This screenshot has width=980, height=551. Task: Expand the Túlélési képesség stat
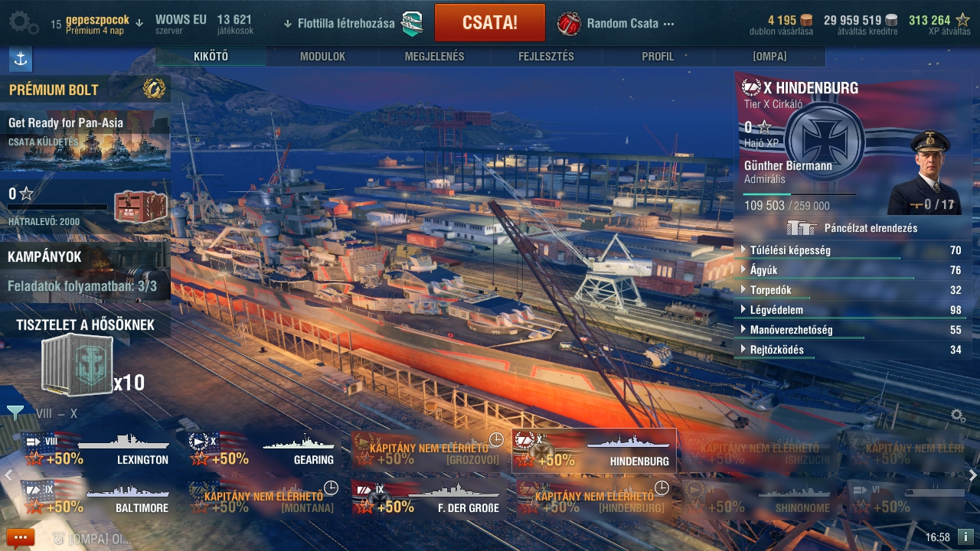coord(852,250)
